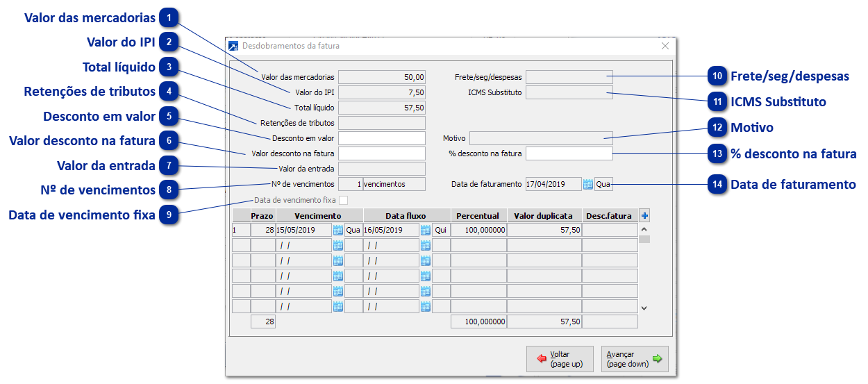Click the Total líquido field showing 57,50
This screenshot has height=384, width=868.
point(382,108)
